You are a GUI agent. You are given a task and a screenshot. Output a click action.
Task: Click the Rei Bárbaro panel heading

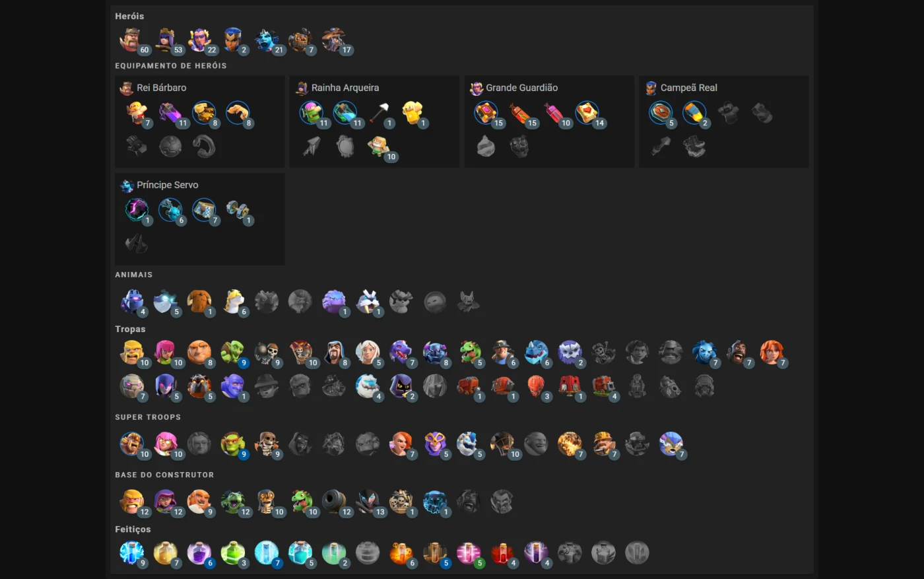162,88
